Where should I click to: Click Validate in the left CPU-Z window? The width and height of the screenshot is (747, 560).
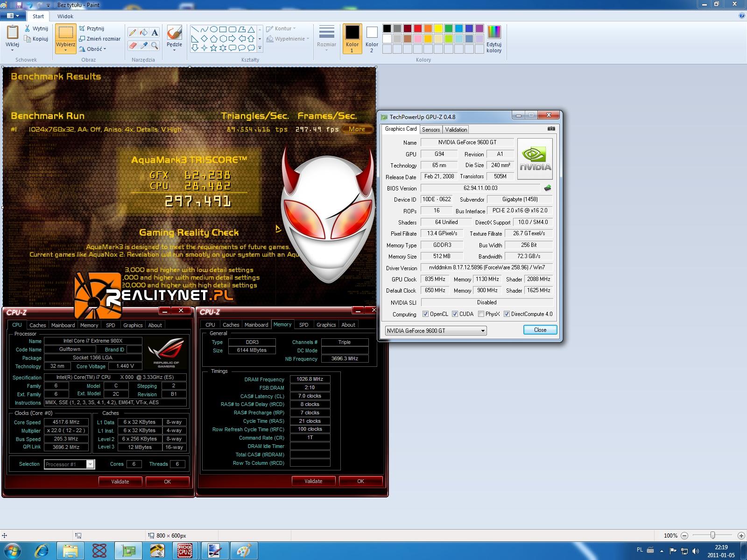tap(120, 482)
